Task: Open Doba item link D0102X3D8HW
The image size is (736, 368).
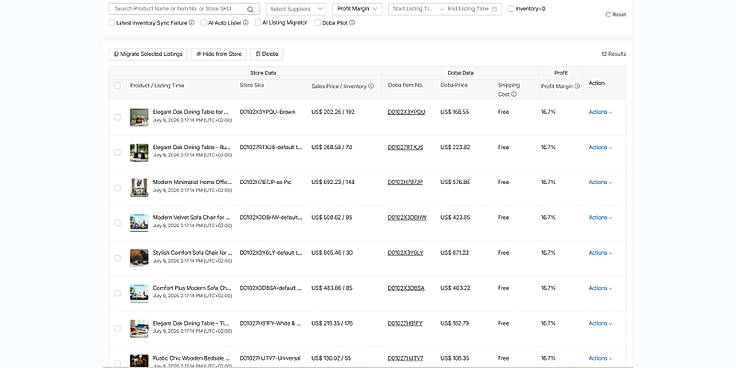Action: click(x=407, y=217)
